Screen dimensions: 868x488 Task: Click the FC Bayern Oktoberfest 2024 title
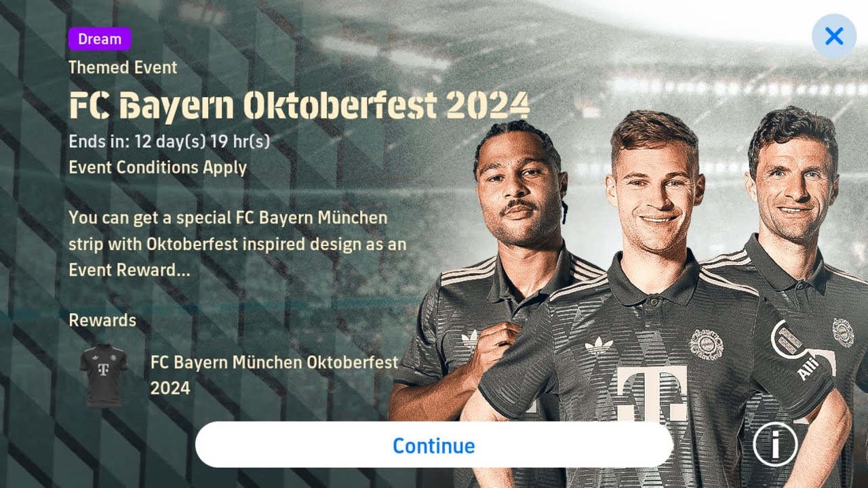[299, 105]
